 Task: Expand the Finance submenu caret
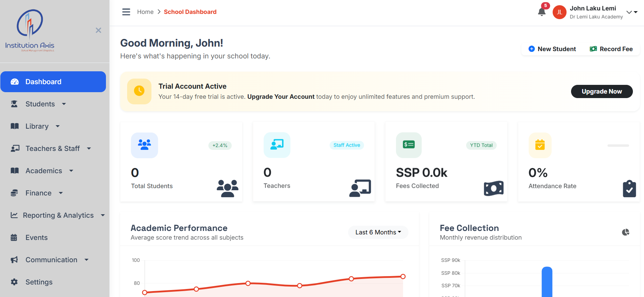[61, 193]
